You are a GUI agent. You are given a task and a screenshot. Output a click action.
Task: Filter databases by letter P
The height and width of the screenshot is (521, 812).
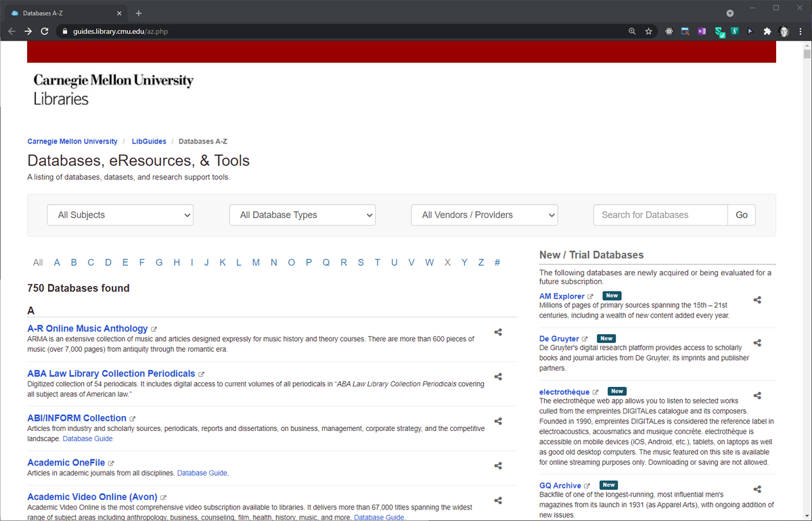(309, 263)
